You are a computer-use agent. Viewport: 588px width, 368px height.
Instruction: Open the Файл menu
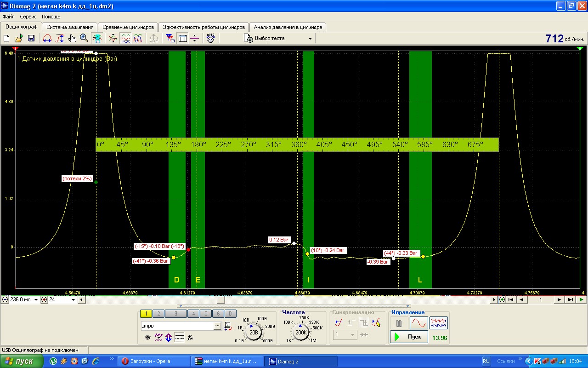pos(8,17)
